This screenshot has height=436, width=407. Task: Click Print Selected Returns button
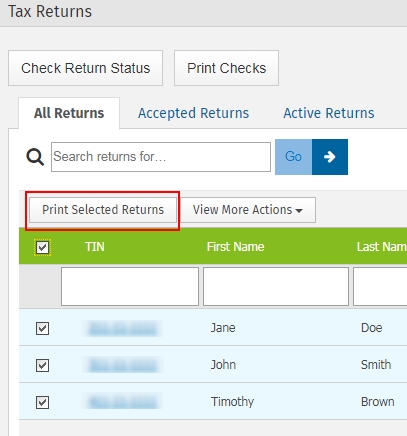[x=103, y=210]
